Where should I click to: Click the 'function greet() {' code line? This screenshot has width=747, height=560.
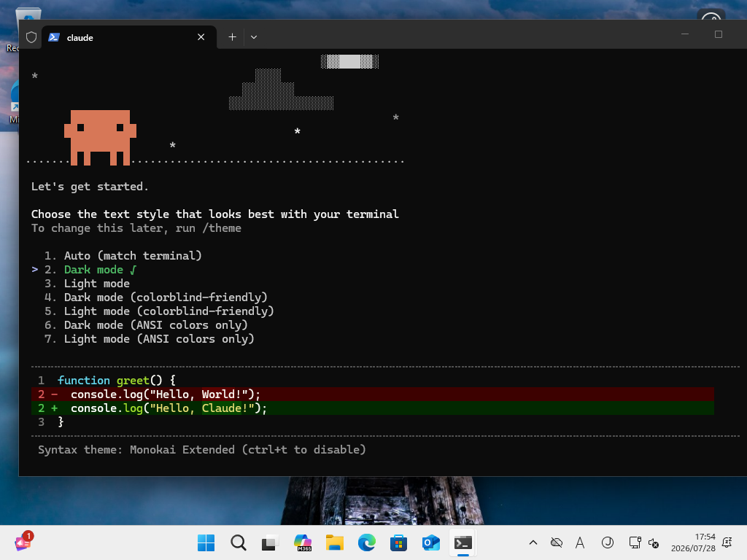[x=116, y=381]
